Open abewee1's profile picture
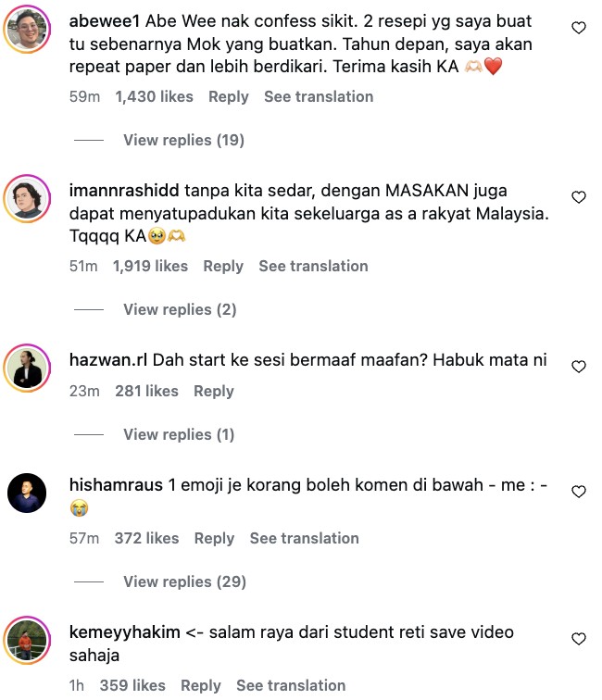 point(27,29)
